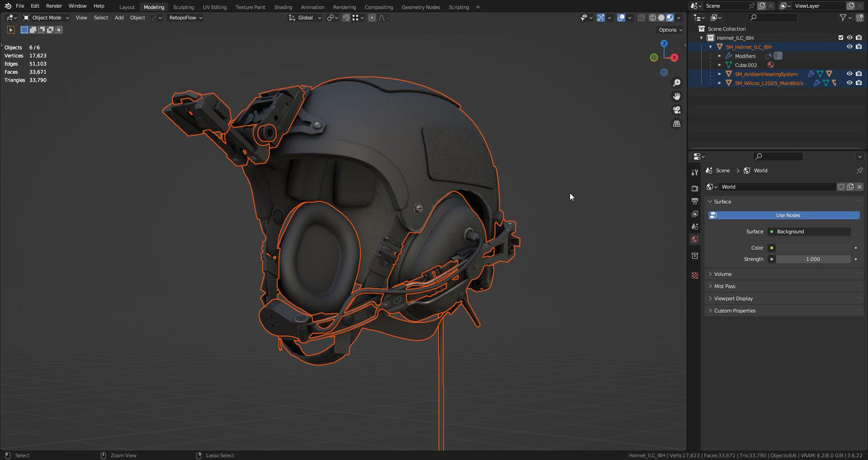Disable render visibility for SM_Helmet_ILC_IBH
Image resolution: width=868 pixels, height=460 pixels.
pyautogui.click(x=859, y=46)
